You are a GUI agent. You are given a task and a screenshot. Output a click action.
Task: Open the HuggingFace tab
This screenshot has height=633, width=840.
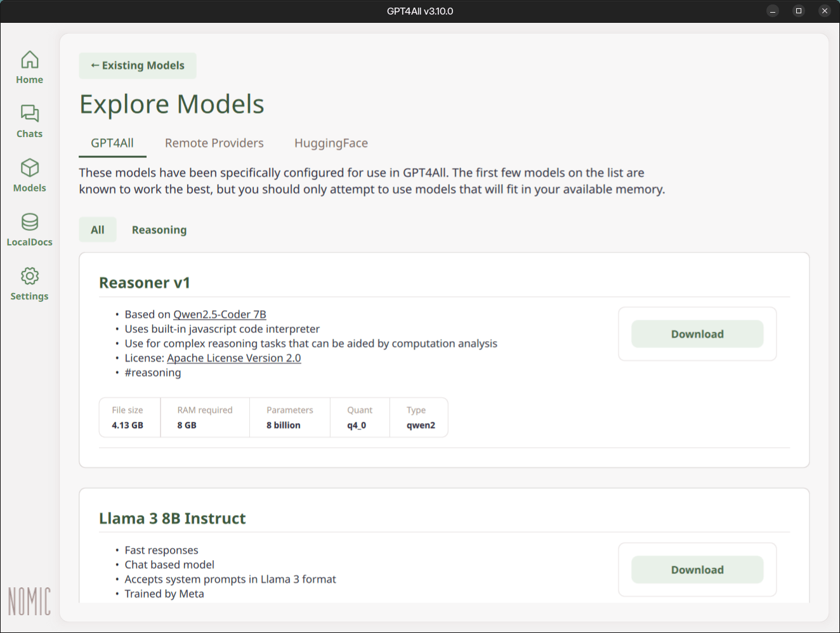(331, 143)
